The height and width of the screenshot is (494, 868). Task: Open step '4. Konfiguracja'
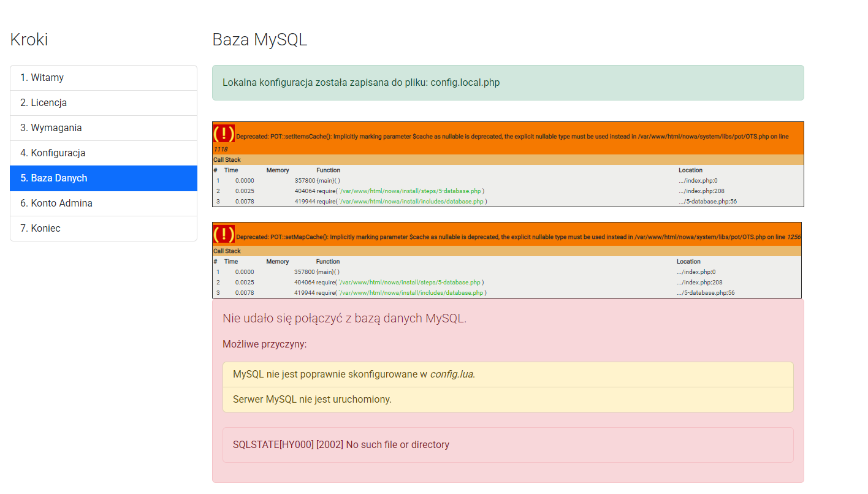point(104,153)
